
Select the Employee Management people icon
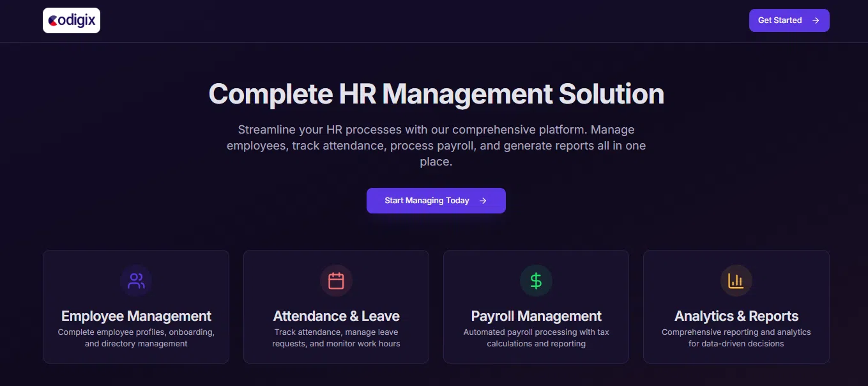[135, 280]
